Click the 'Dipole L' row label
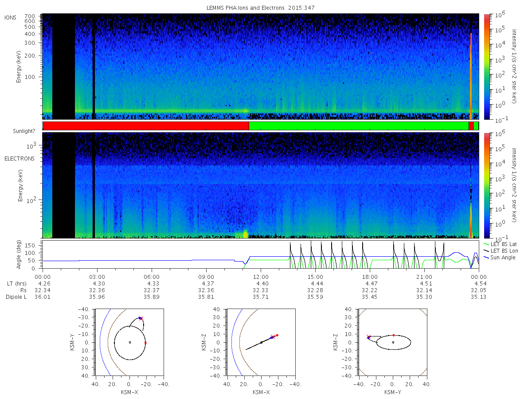Viewport: 532px width, 399px height. pyautogui.click(x=16, y=297)
